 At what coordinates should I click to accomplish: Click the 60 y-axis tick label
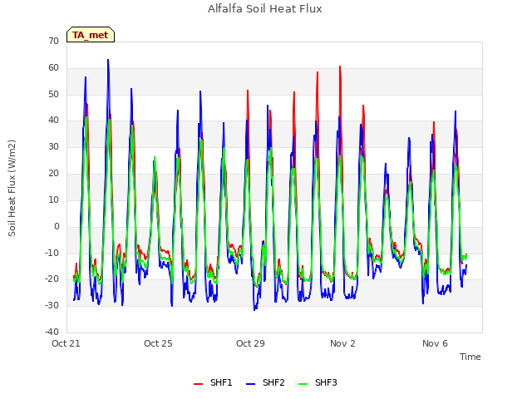point(53,67)
